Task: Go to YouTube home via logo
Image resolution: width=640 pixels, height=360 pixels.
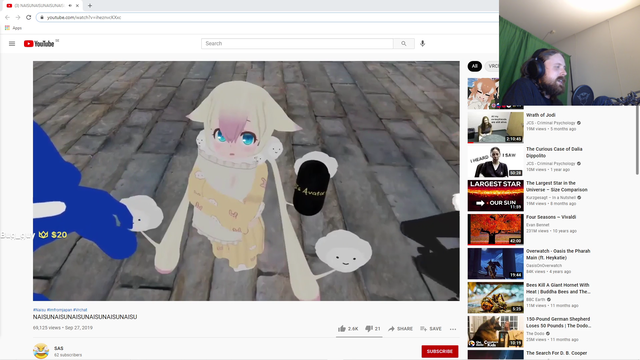Action: pos(39,44)
